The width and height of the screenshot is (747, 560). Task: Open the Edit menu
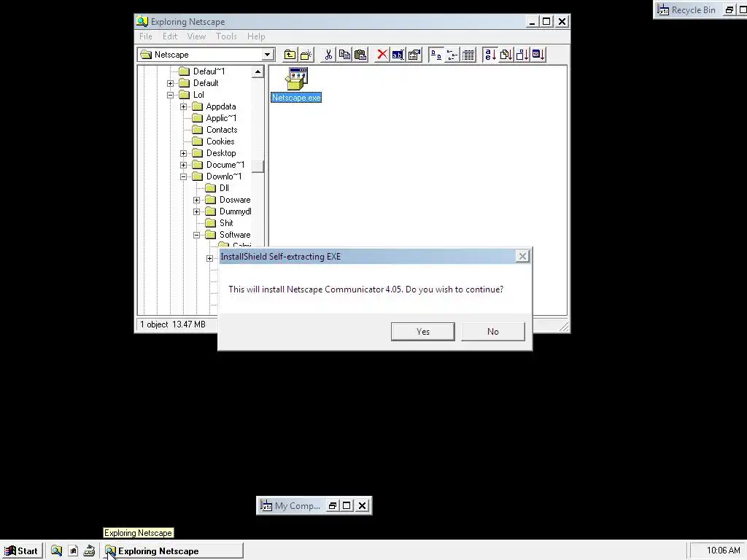pos(169,36)
